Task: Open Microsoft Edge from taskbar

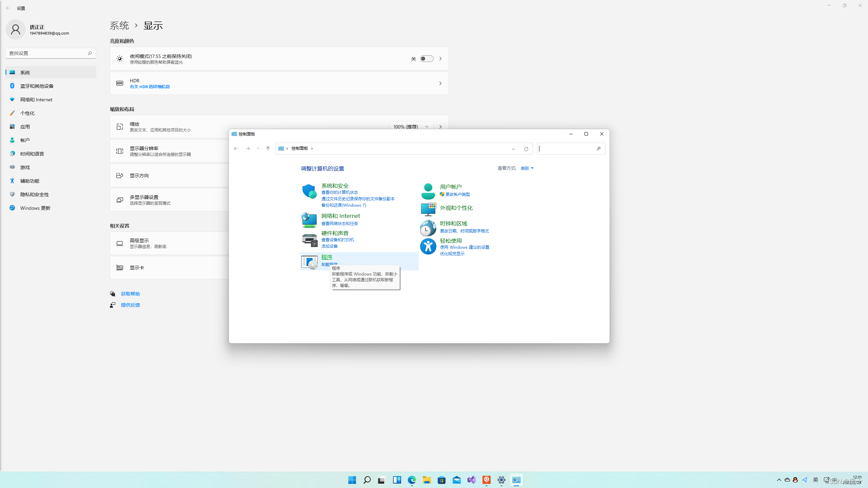Action: [x=412, y=480]
